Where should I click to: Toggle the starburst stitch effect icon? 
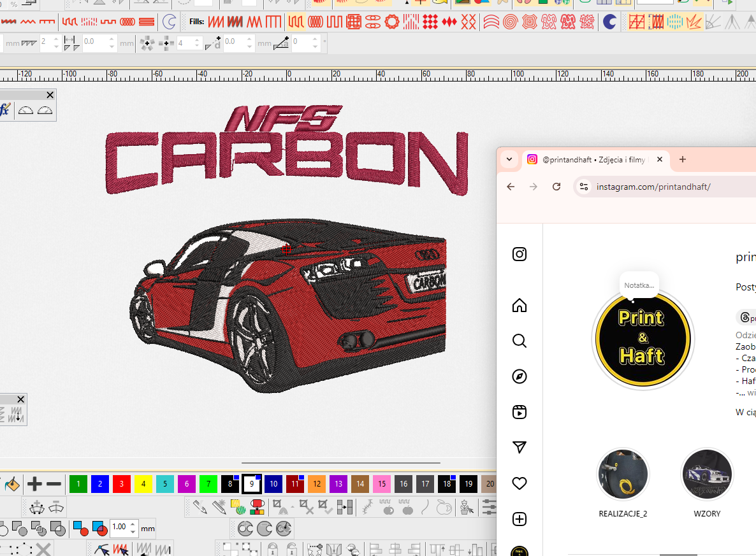(x=694, y=22)
